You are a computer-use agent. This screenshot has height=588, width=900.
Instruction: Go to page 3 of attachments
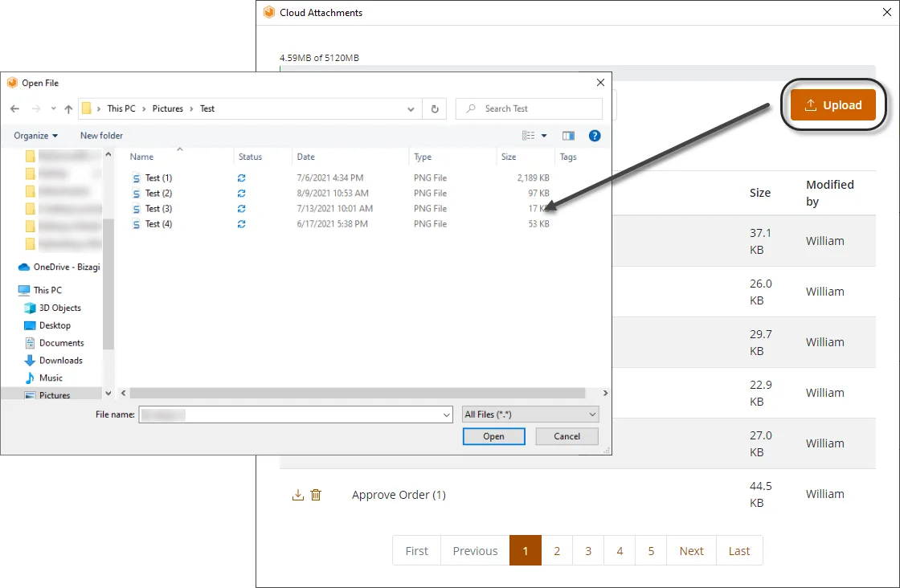588,551
